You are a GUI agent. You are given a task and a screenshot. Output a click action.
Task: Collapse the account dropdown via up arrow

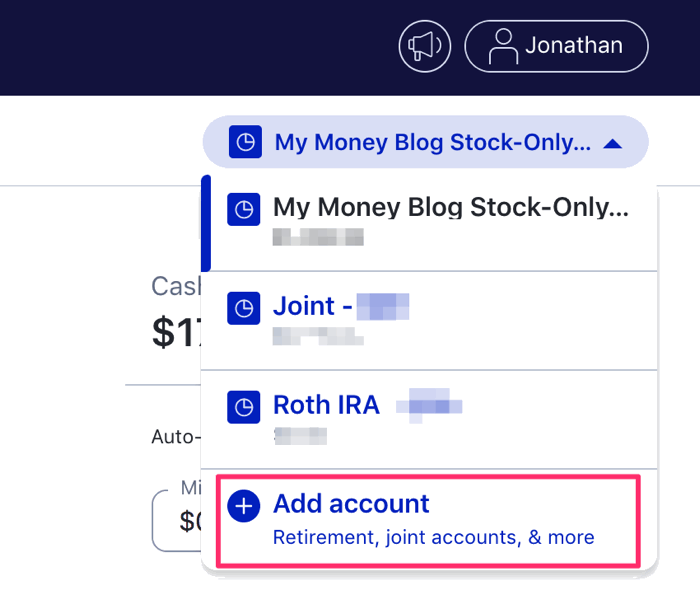pyautogui.click(x=612, y=144)
